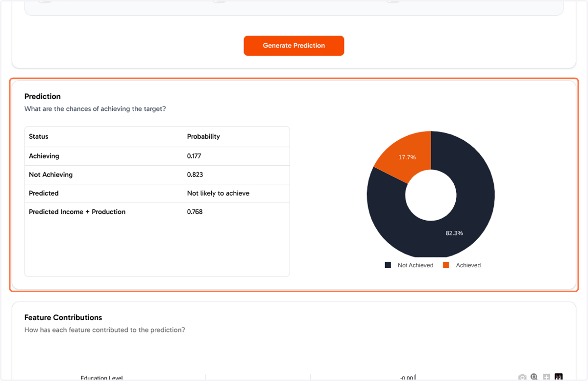Click the Achieved legend label
This screenshot has height=381, width=588.
pos(468,265)
